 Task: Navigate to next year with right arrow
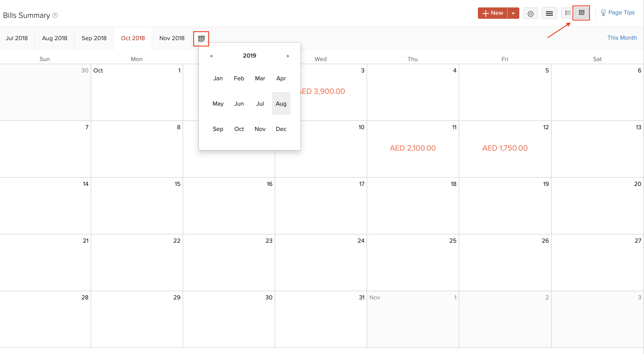287,55
